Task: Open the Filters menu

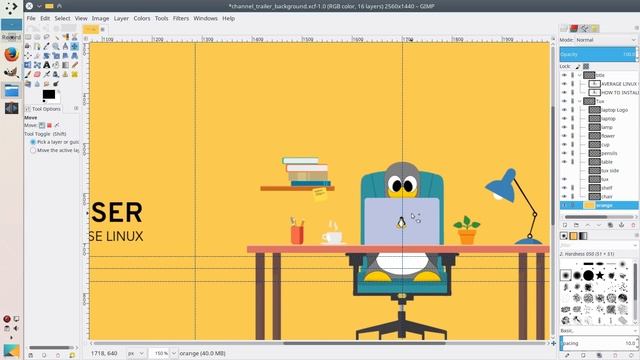Action: pyautogui.click(x=181, y=18)
